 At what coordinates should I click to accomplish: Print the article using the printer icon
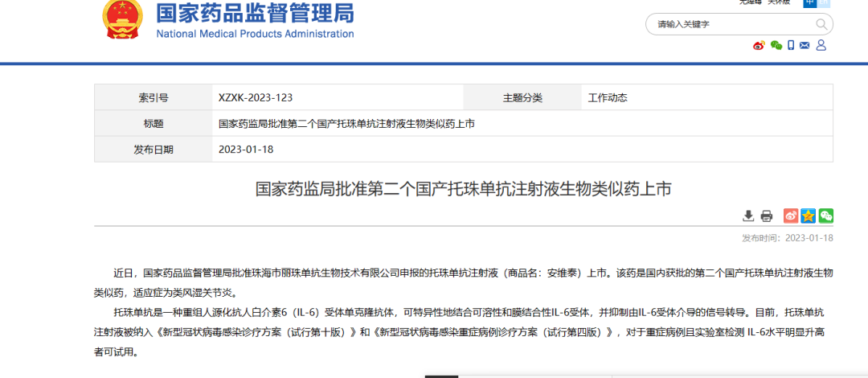tap(766, 216)
